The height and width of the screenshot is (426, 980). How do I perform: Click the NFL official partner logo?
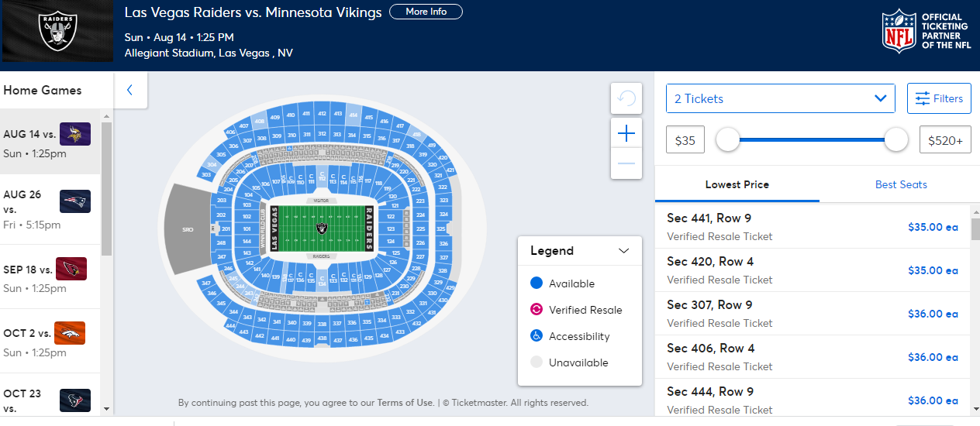point(927,31)
